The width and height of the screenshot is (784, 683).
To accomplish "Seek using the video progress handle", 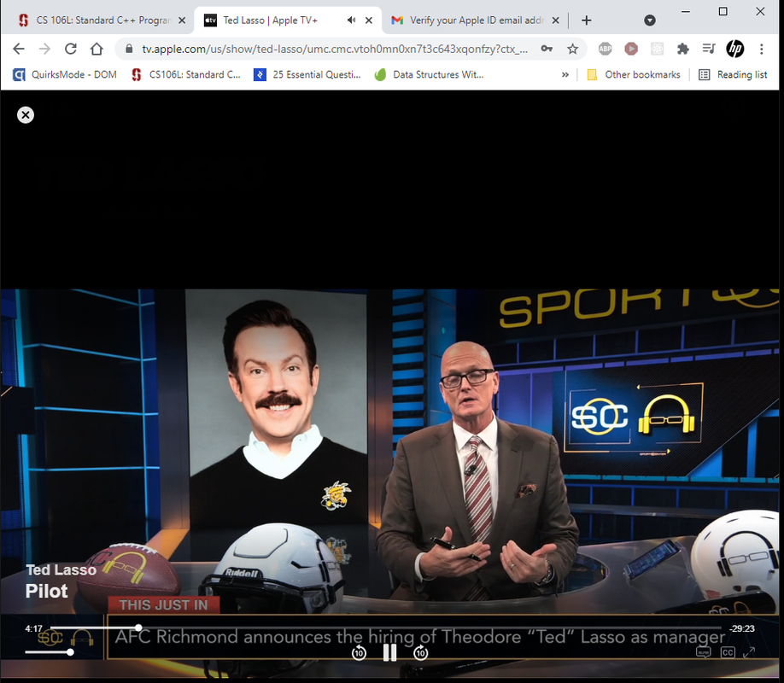I will tap(138, 628).
